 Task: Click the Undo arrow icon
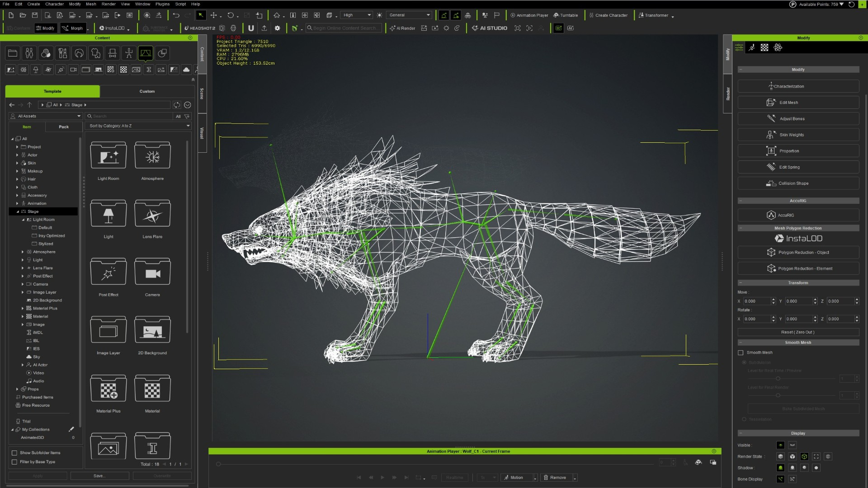coord(176,15)
